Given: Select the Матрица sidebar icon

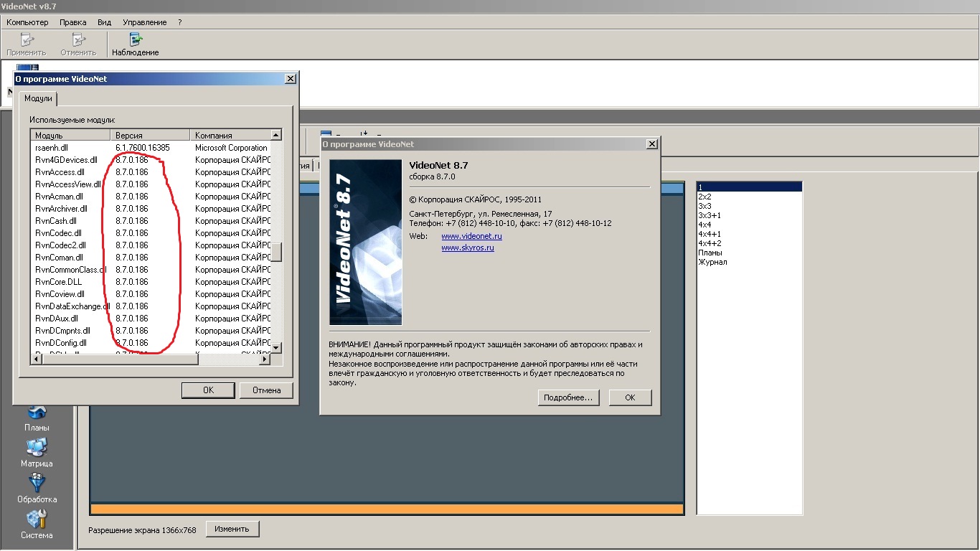Looking at the screenshot, I should click(x=37, y=448).
